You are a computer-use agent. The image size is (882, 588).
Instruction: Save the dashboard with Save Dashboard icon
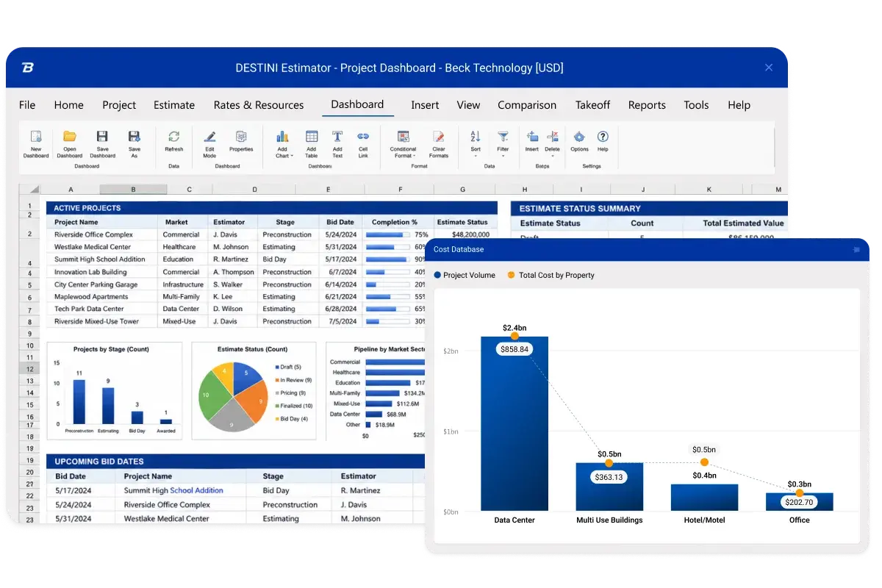pyautogui.click(x=102, y=136)
